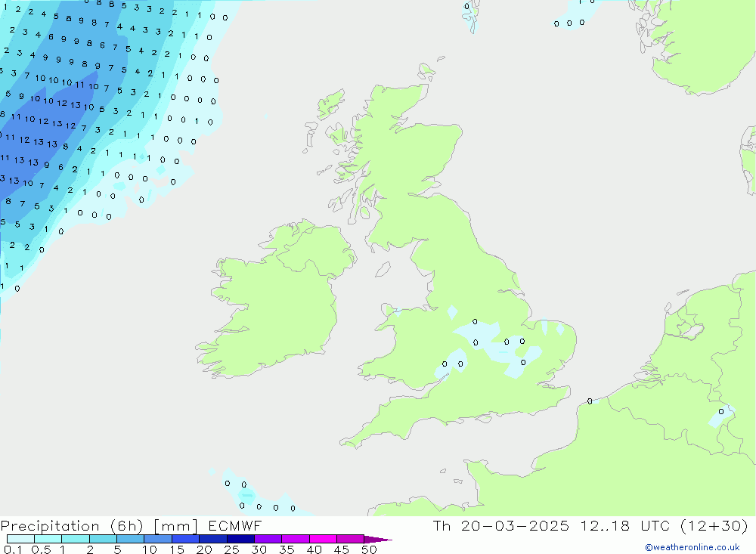
Task: Click the 5–10 mm legend swatch
Action: pos(131,539)
